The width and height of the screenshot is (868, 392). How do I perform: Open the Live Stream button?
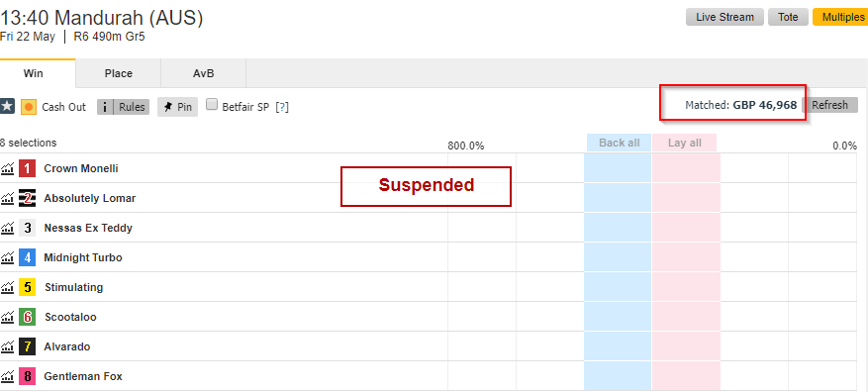pyautogui.click(x=724, y=17)
